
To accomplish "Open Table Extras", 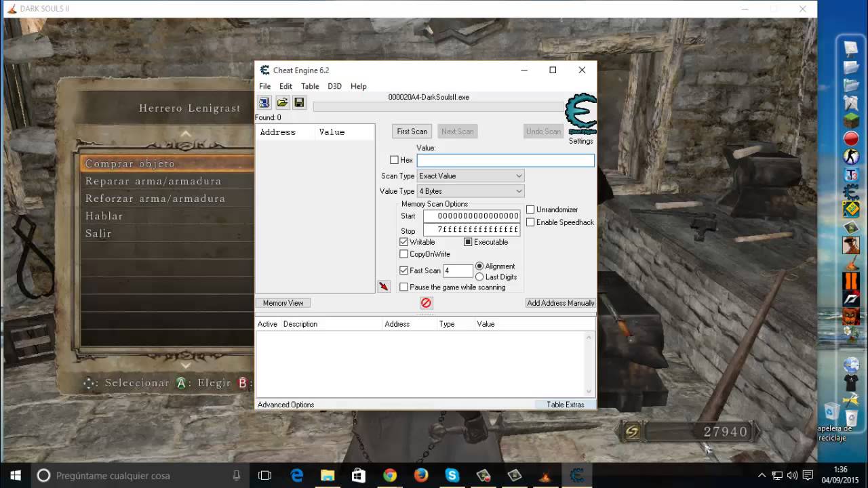I will [x=566, y=405].
